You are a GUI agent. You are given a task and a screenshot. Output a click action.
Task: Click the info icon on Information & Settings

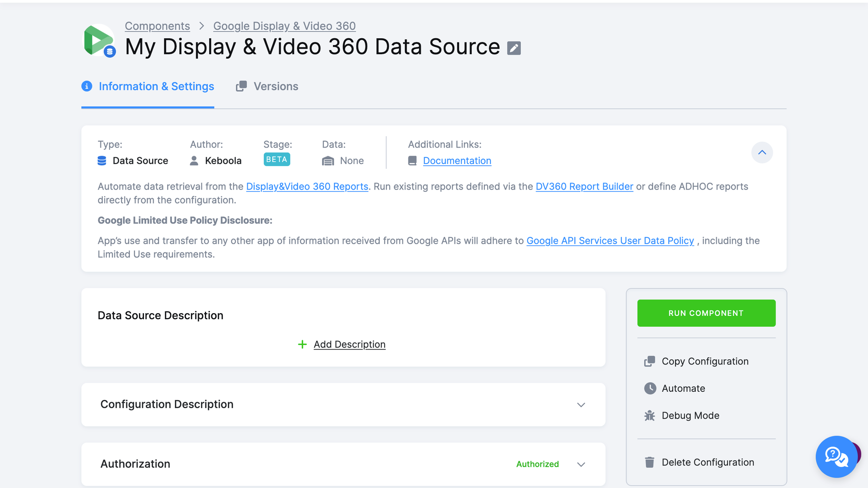[x=86, y=86]
